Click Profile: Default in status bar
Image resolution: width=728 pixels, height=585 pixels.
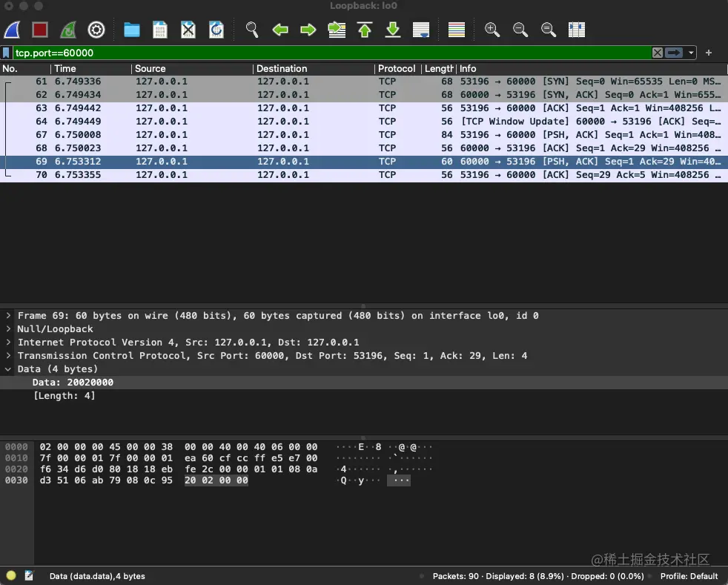(689, 576)
